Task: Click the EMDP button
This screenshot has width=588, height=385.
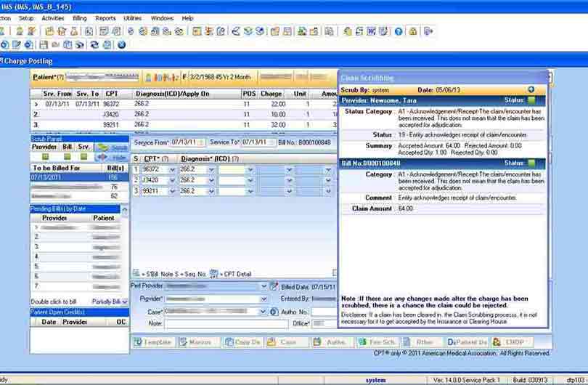Action: coord(513,342)
